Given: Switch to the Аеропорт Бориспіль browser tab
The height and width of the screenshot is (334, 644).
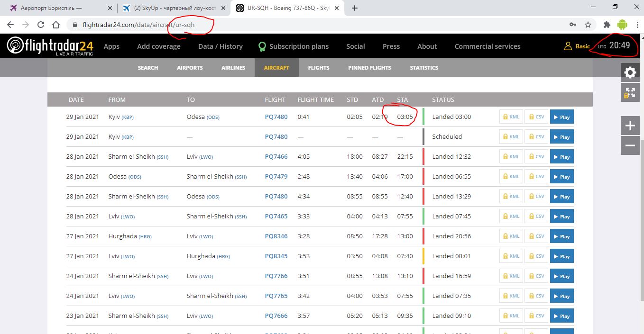Looking at the screenshot, I should pyautogui.click(x=51, y=8).
